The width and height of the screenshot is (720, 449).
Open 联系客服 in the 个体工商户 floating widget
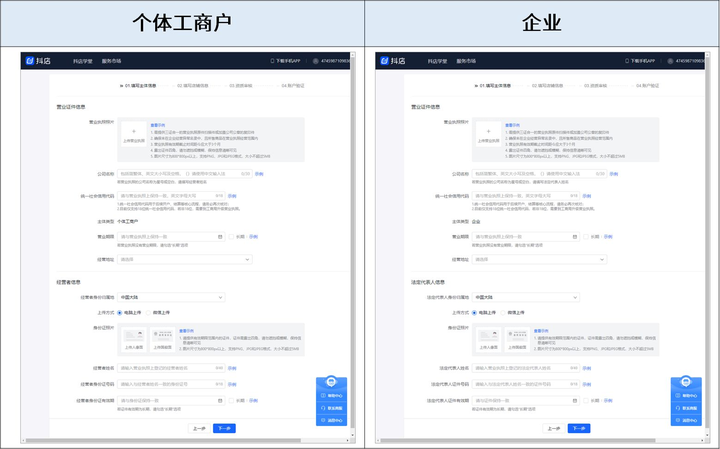tap(332, 408)
